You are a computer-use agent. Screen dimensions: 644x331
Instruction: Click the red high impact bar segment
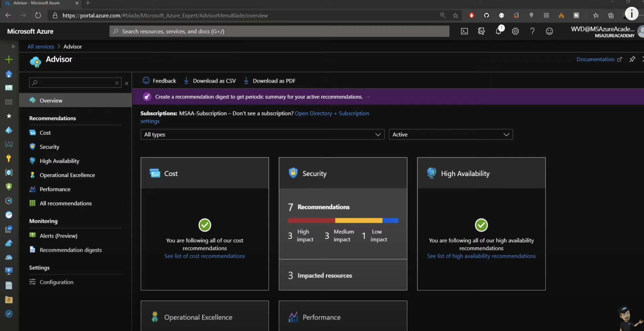311,221
